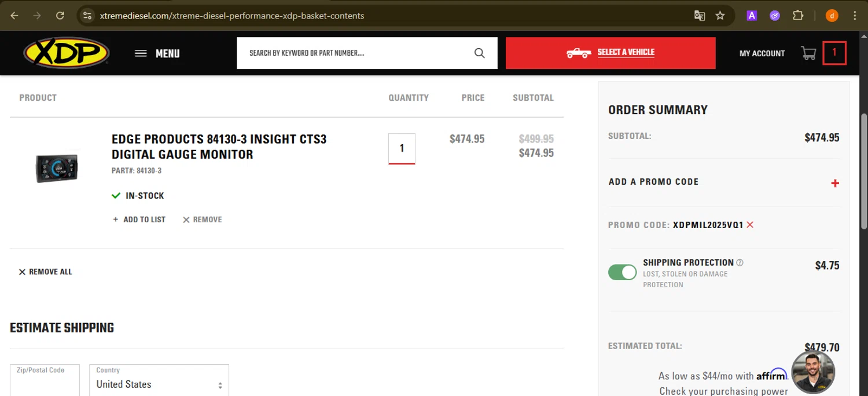The height and width of the screenshot is (396, 868).
Task: Open Chrome three-dot menu
Action: (855, 16)
